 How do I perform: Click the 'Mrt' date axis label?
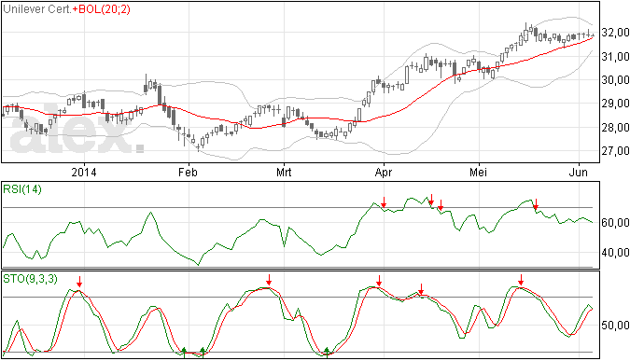284,172
